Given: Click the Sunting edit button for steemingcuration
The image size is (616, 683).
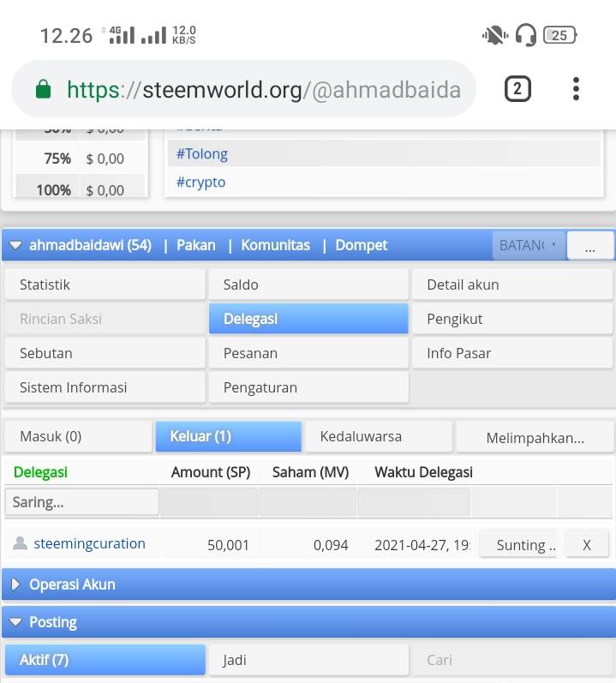Looking at the screenshot, I should pos(520,544).
